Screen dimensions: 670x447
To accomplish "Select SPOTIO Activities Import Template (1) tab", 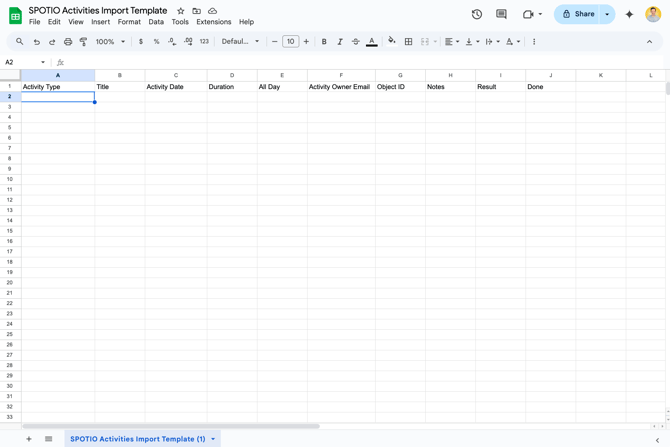I will [x=138, y=439].
